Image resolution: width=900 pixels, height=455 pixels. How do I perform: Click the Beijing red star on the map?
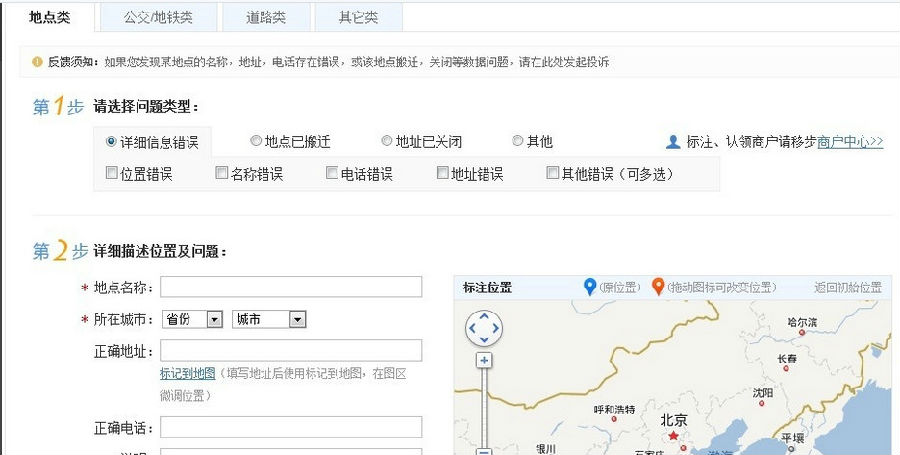click(673, 437)
